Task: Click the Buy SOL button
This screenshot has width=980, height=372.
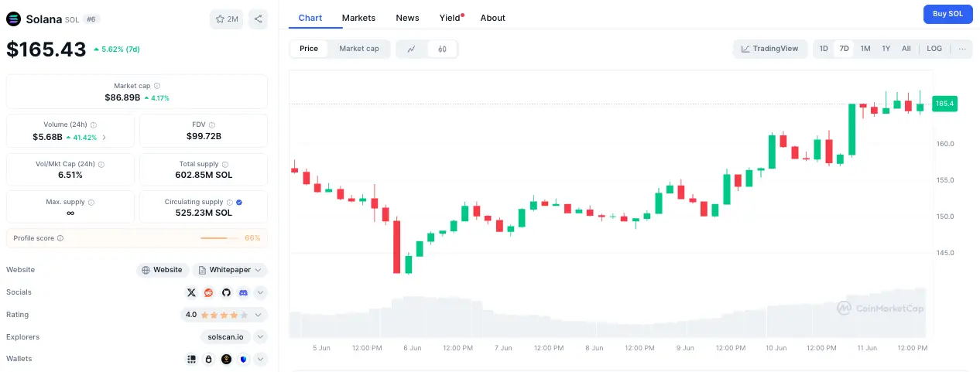Action: [947, 14]
